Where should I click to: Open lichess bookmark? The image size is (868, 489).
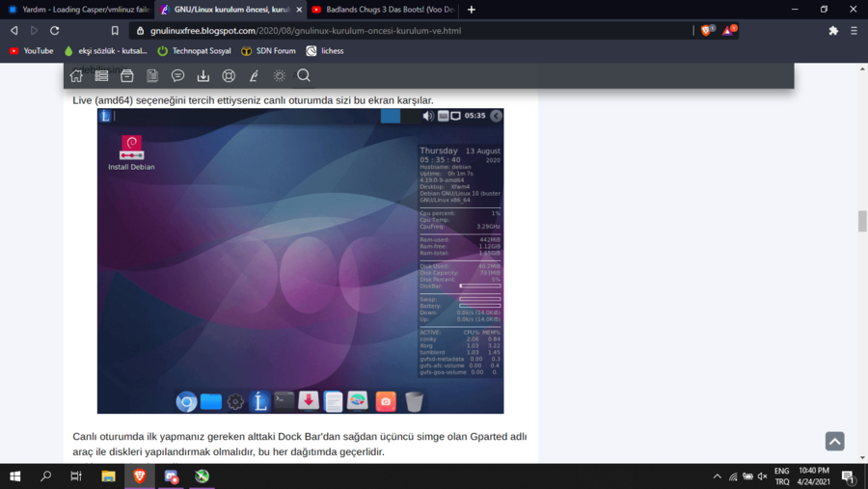pos(325,51)
